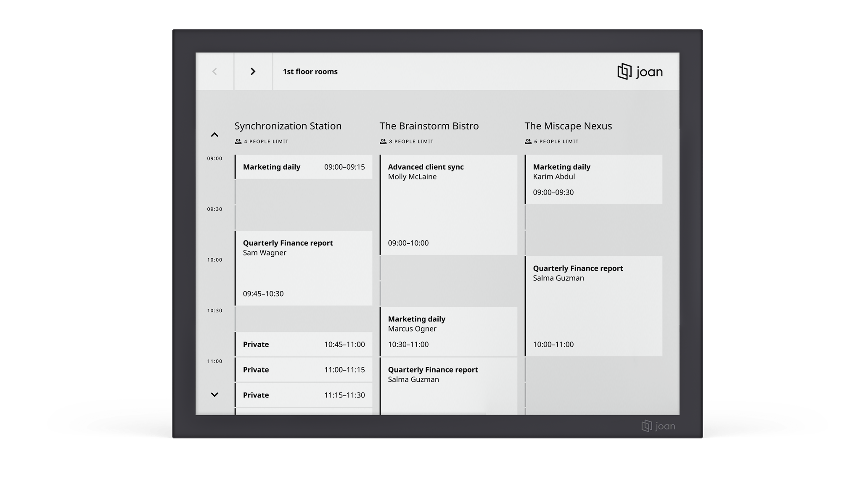The width and height of the screenshot is (868, 484).
Task: Select the people limit icon under Synchronization Station
Action: point(238,142)
